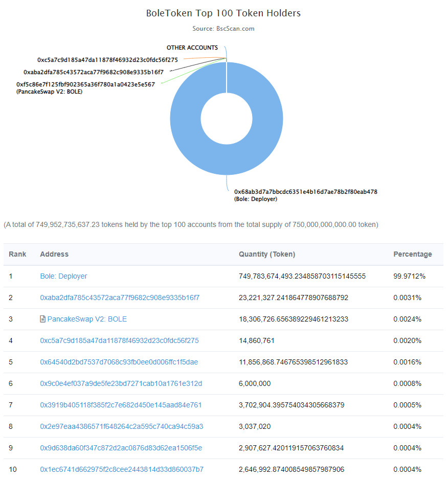Click the Quantity (Token) column header
The width and height of the screenshot is (448, 480).
coord(267,254)
